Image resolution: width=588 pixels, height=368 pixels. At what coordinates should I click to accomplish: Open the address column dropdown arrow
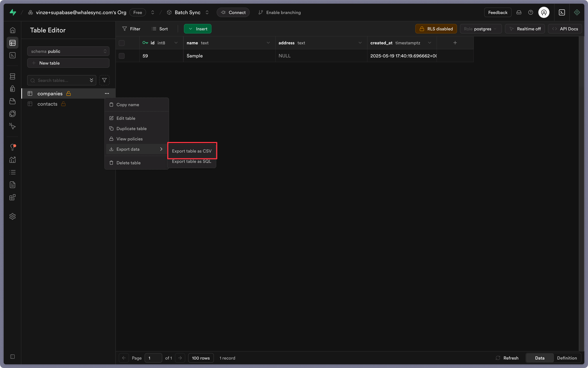[x=360, y=43]
